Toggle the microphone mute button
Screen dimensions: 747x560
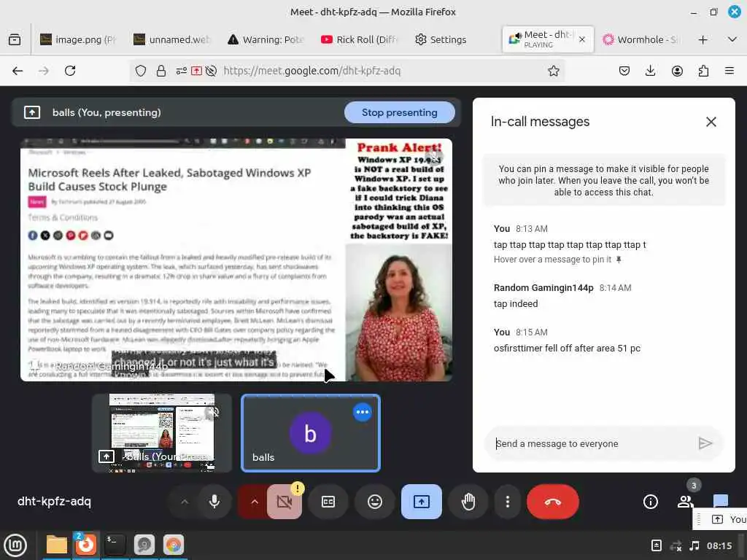pyautogui.click(x=214, y=502)
